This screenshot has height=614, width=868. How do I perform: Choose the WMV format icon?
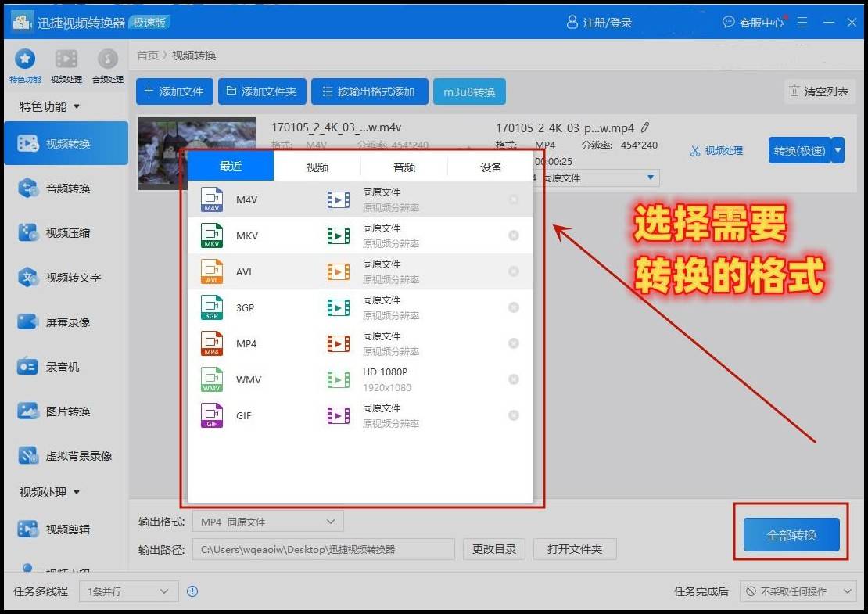pos(212,379)
